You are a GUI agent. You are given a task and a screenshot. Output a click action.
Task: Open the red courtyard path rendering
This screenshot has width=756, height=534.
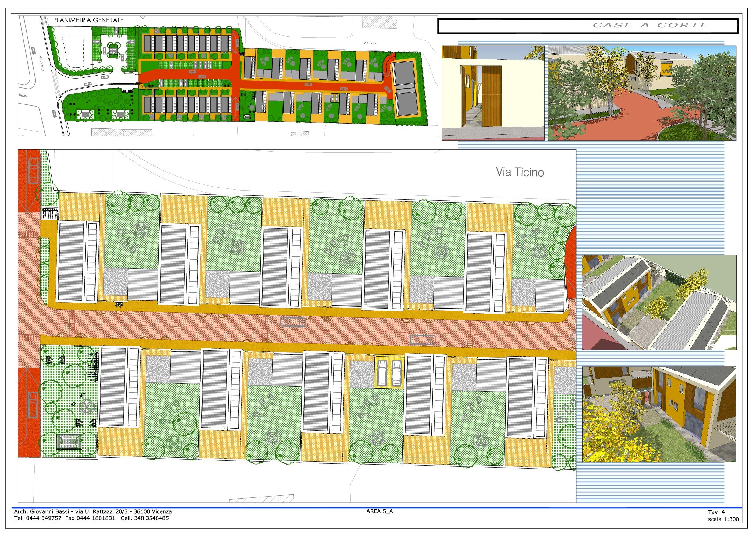(x=642, y=93)
